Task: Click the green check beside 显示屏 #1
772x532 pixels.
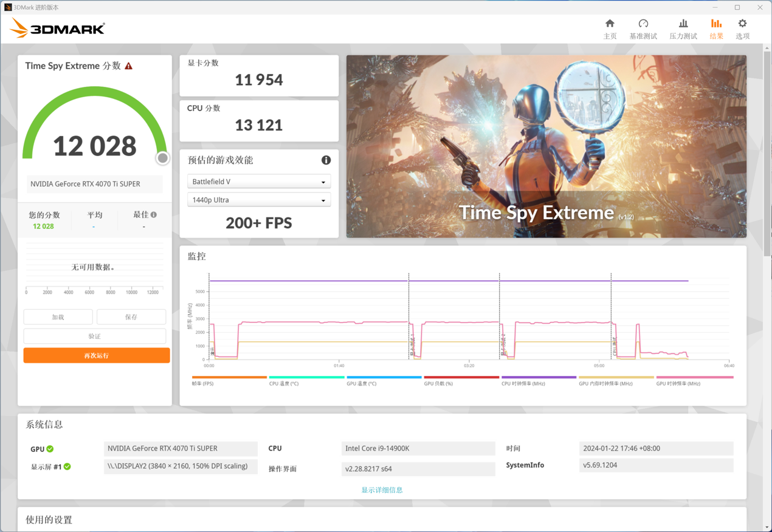Action: [x=68, y=466]
